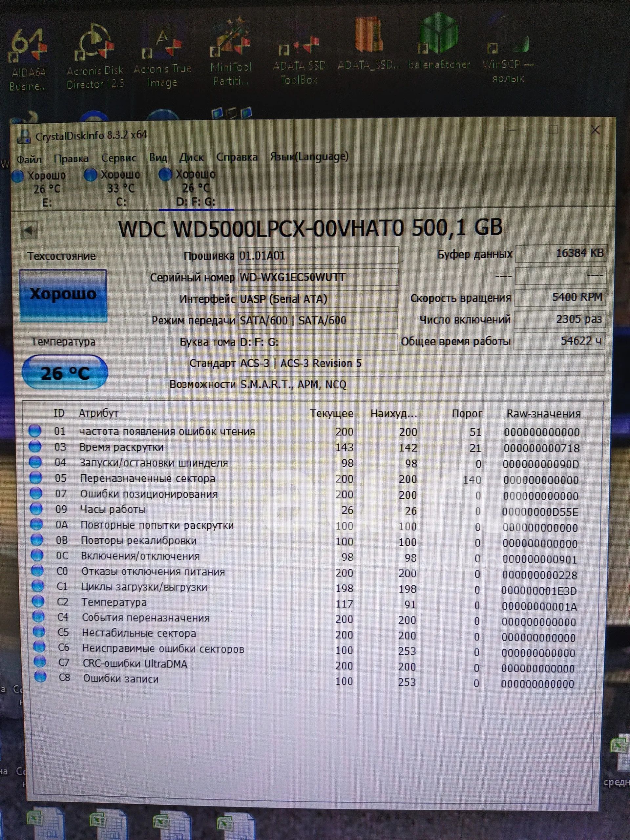Click the 26 °C temperature button
This screenshot has width=630, height=840.
click(65, 372)
